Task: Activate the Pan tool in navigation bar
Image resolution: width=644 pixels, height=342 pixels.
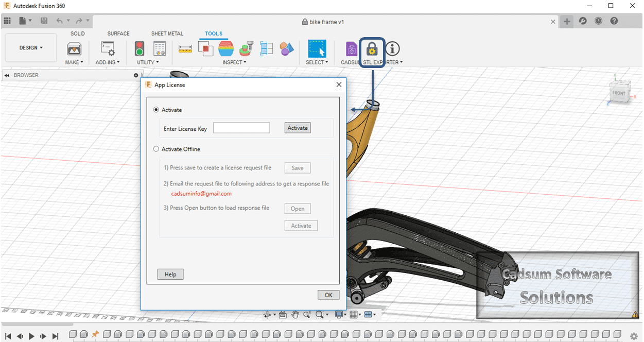Action: point(294,314)
